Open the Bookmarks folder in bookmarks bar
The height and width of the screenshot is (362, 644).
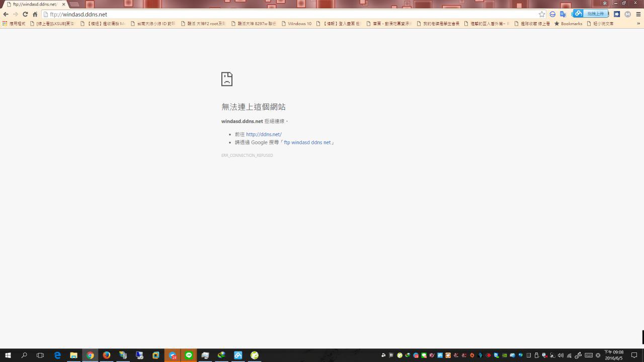568,24
